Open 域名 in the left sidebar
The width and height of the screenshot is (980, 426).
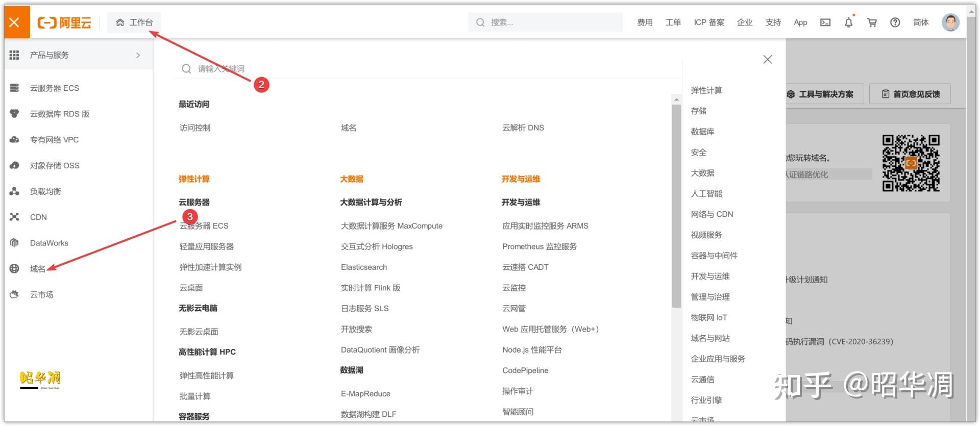(38, 269)
